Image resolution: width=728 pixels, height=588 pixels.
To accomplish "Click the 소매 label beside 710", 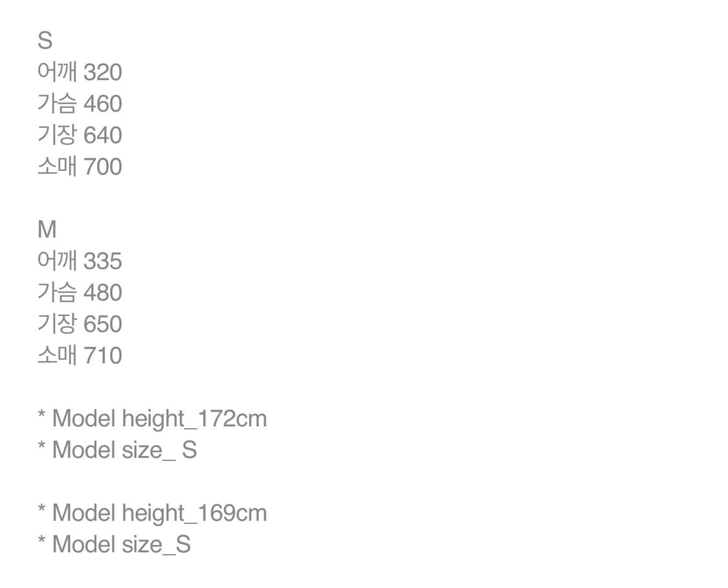I will coord(57,355).
